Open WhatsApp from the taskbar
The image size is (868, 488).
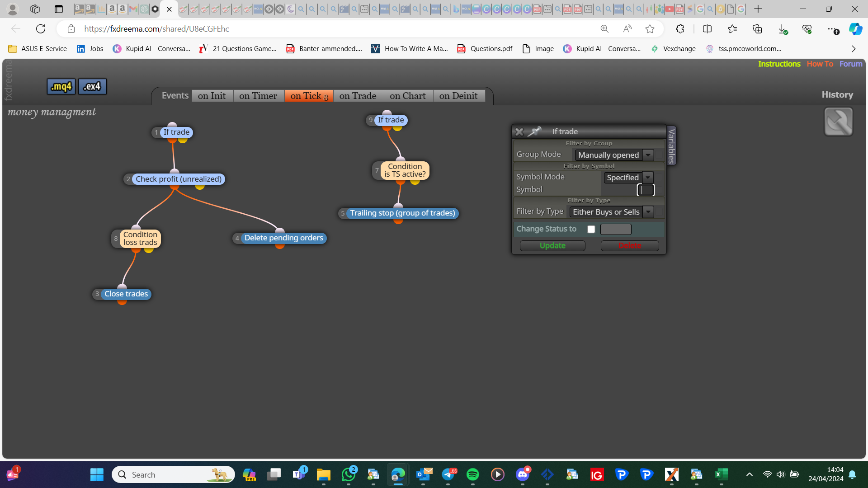tap(349, 474)
